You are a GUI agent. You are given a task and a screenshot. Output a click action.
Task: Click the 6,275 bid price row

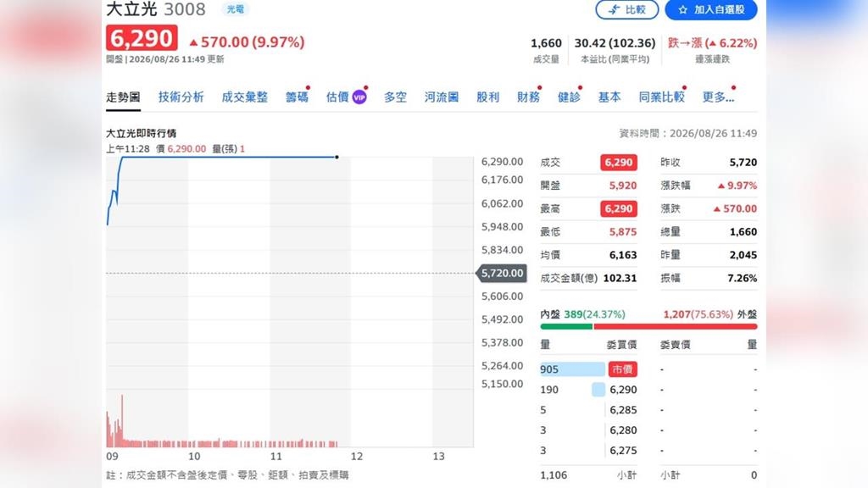pos(588,451)
